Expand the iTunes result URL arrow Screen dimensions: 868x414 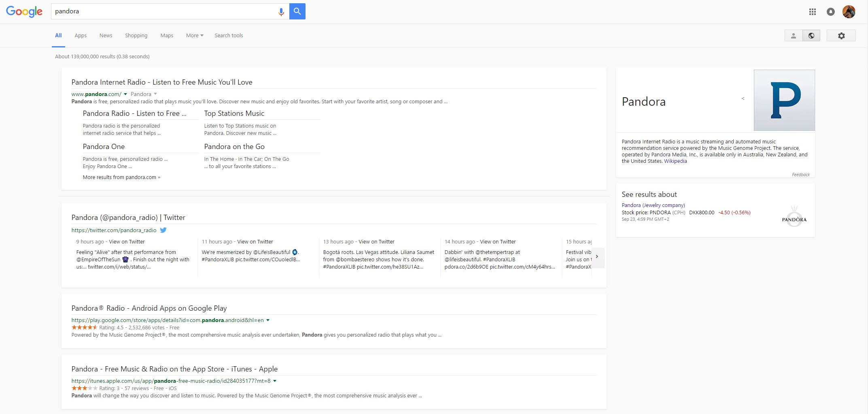pos(275,381)
